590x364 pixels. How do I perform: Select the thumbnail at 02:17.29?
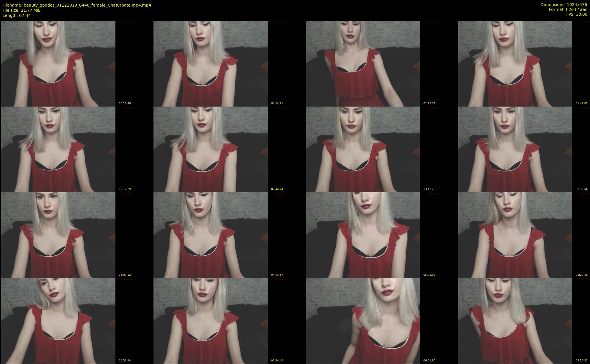[58, 149]
